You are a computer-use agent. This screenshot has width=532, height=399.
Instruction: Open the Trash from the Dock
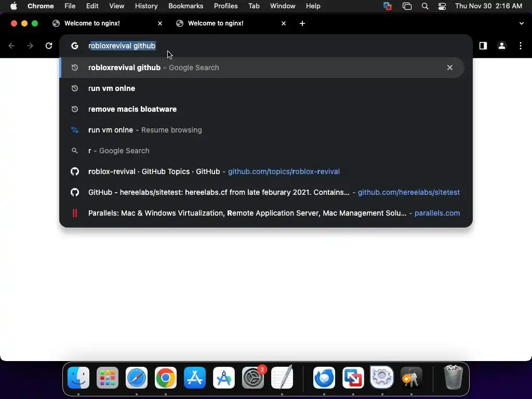[x=453, y=378]
